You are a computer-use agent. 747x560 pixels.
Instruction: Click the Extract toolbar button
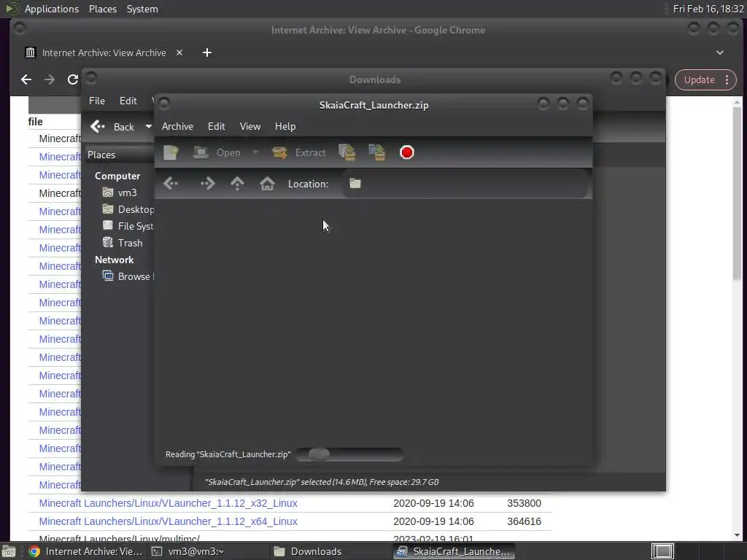pyautogui.click(x=299, y=153)
